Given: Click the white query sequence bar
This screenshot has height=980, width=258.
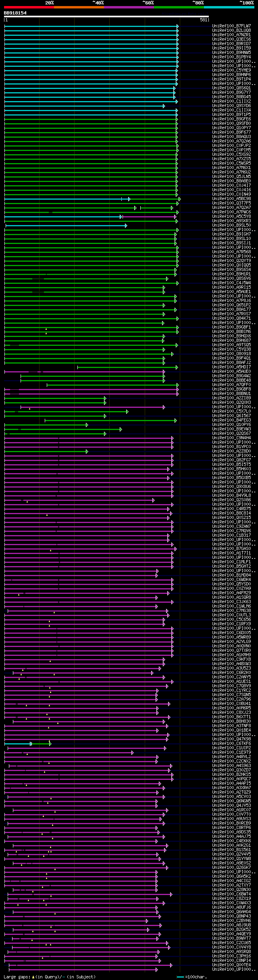Looking at the screenshot, I should coord(106,17).
